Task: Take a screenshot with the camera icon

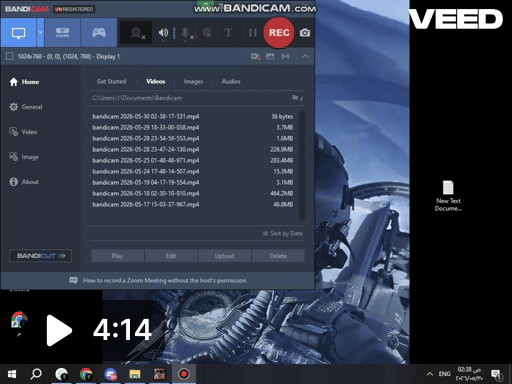Action: click(305, 33)
